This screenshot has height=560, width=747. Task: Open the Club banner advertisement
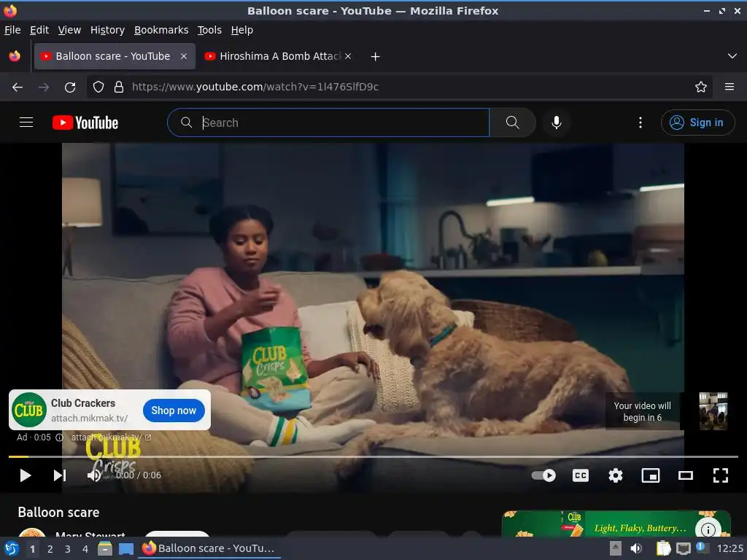click(x=616, y=524)
